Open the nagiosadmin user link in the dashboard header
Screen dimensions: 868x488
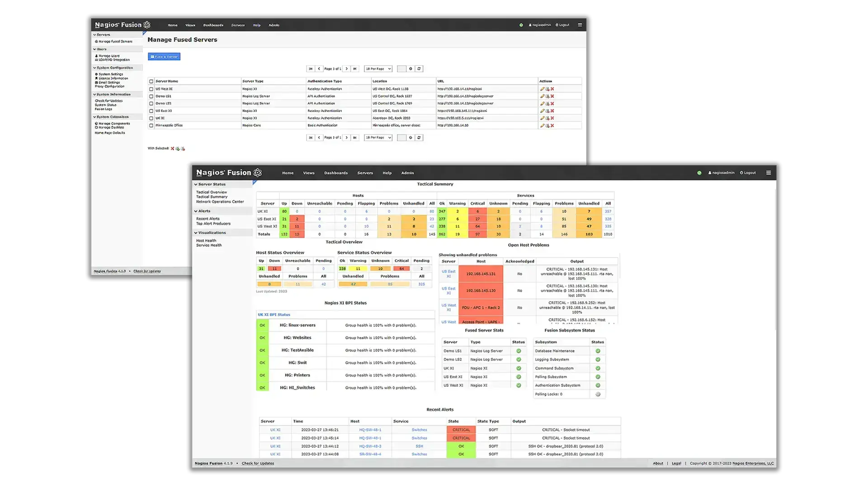click(x=722, y=173)
